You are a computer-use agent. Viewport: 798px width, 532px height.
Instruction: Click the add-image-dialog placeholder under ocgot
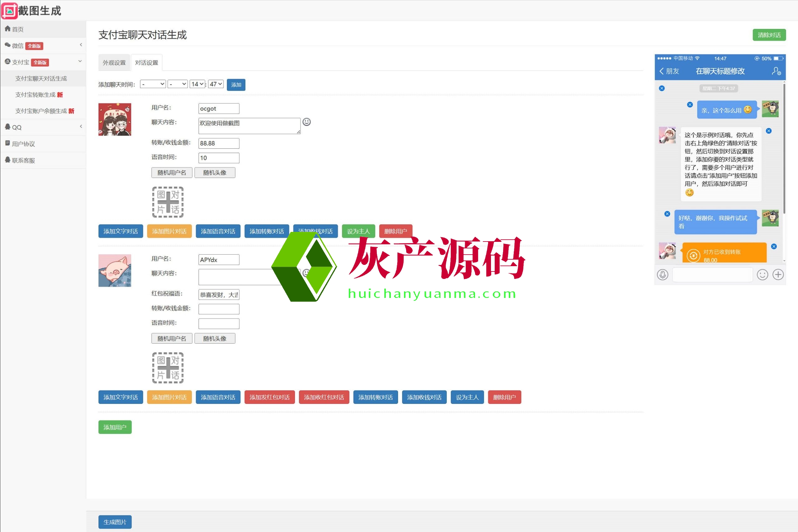(x=168, y=202)
